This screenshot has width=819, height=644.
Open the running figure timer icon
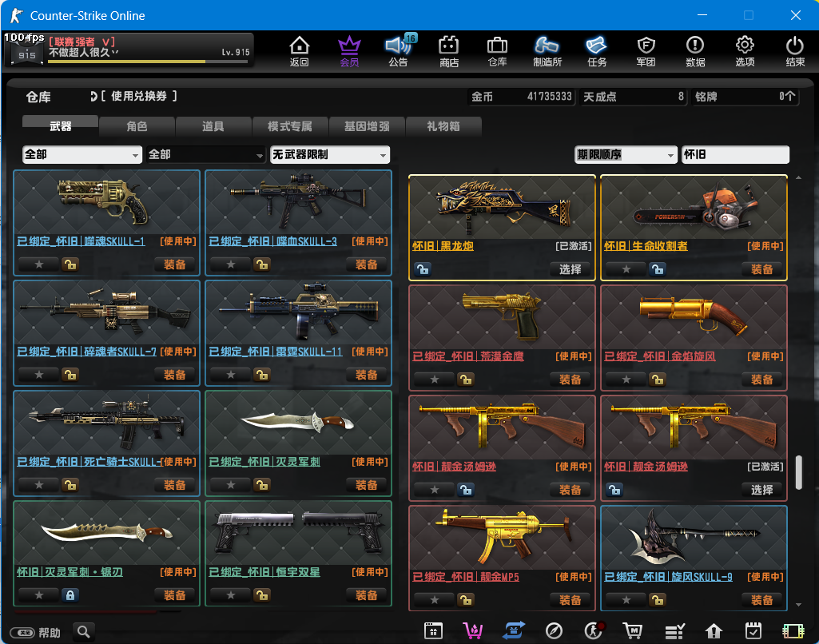click(x=594, y=631)
